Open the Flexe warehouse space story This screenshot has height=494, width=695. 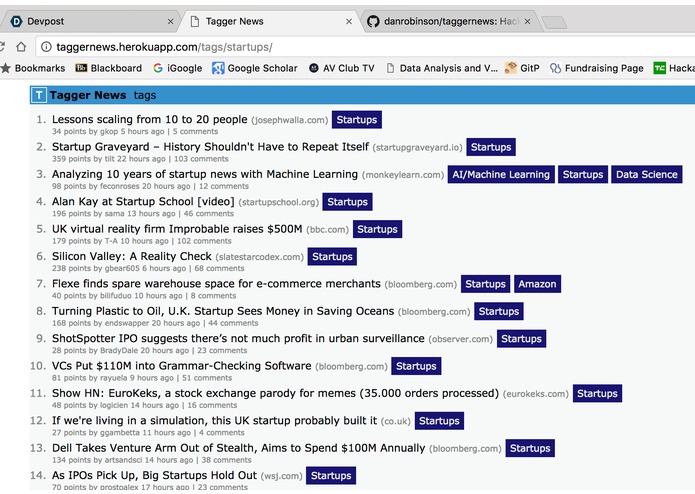pyautogui.click(x=216, y=284)
